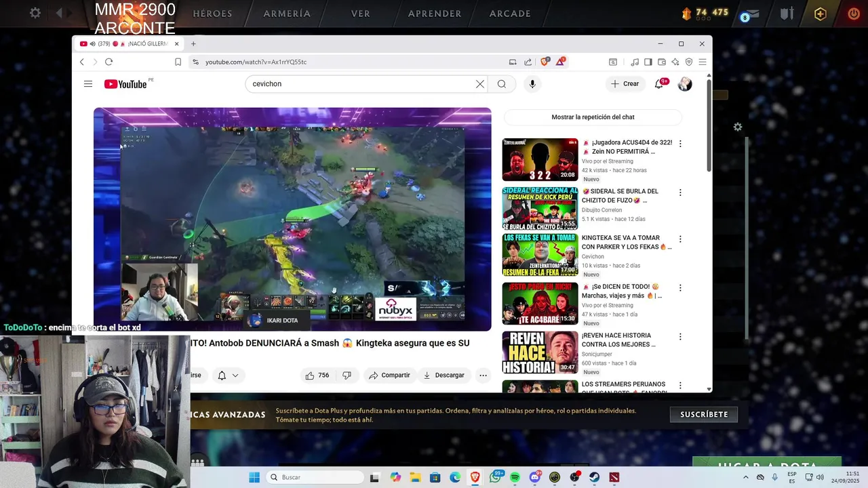Viewport: 868px width, 488px height.
Task: Click the Dota Plus gold badge icon
Action: 820,14
